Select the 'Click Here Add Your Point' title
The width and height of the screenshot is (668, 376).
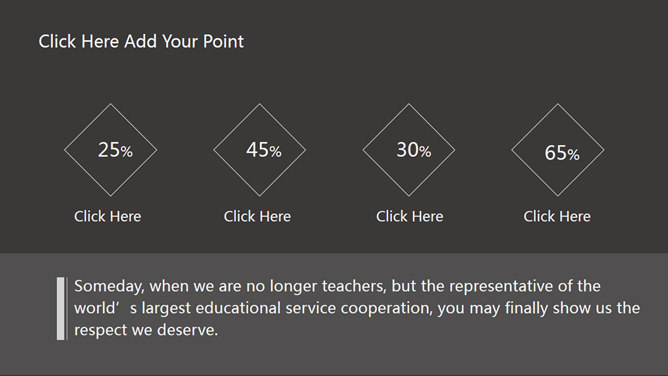[x=141, y=42]
